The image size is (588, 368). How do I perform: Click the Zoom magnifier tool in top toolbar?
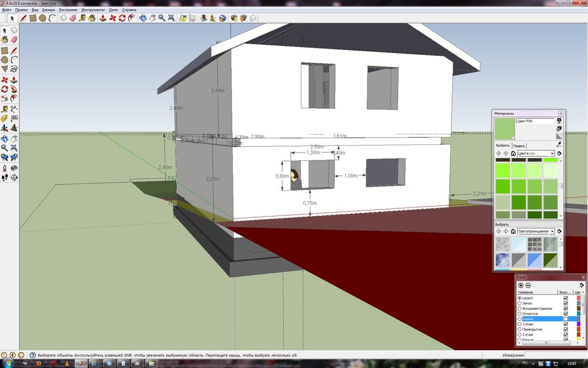pos(161,18)
